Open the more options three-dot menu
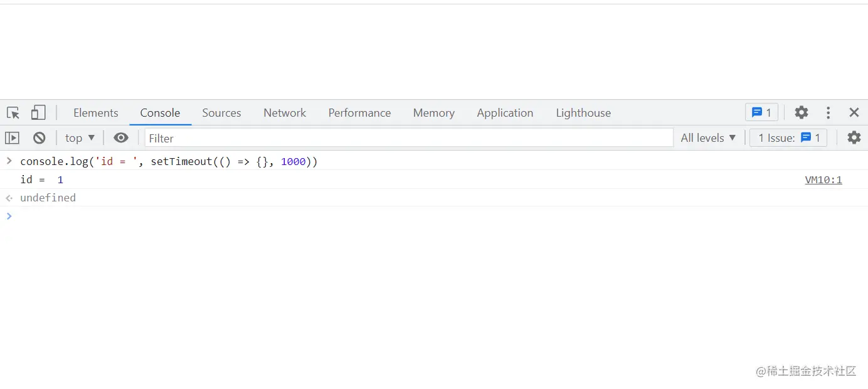Image resolution: width=868 pixels, height=389 pixels. [x=828, y=112]
